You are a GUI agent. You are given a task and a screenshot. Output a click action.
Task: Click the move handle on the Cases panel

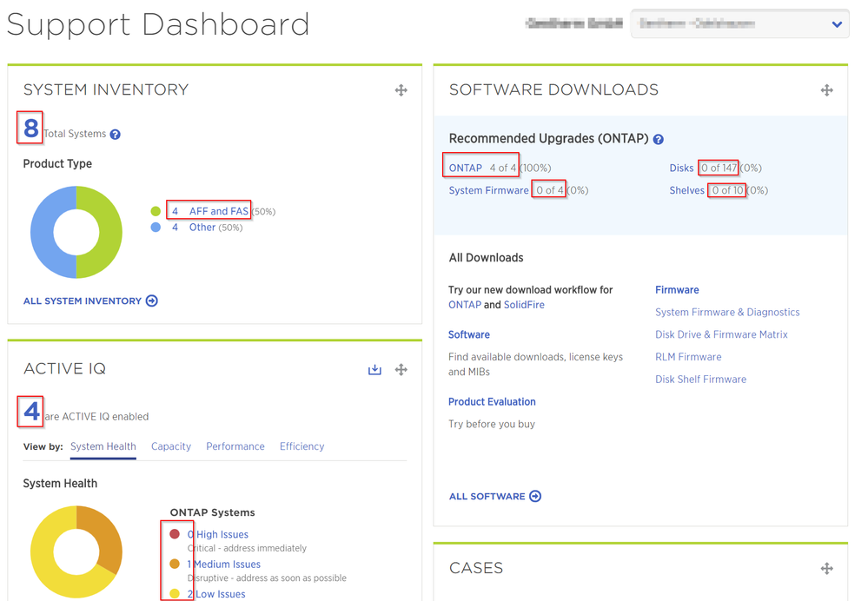(x=826, y=568)
